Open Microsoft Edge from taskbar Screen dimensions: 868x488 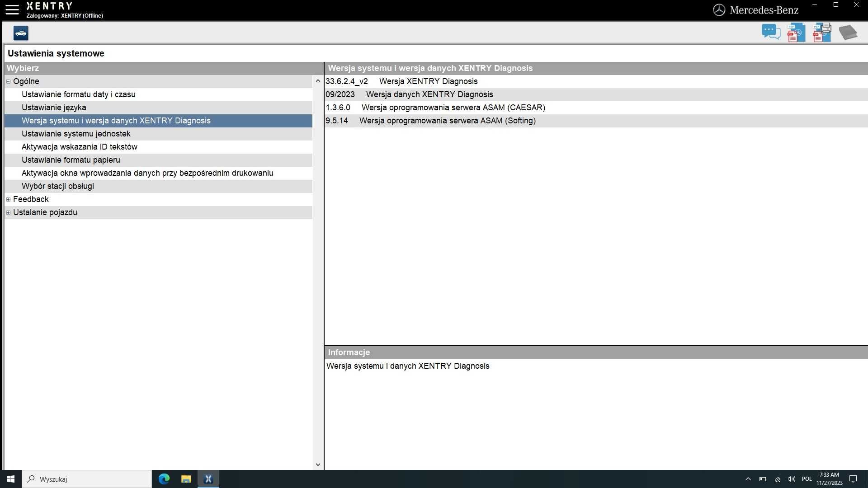click(164, 479)
